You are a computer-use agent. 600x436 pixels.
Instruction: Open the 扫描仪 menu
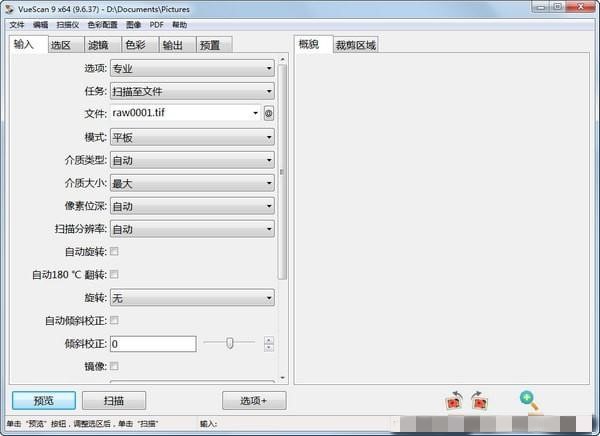click(67, 25)
